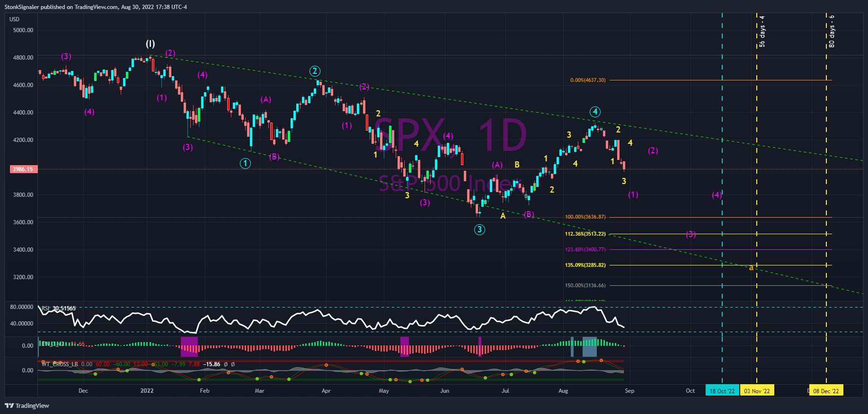Click the WT_CROSS_LB indicator label

point(60,364)
